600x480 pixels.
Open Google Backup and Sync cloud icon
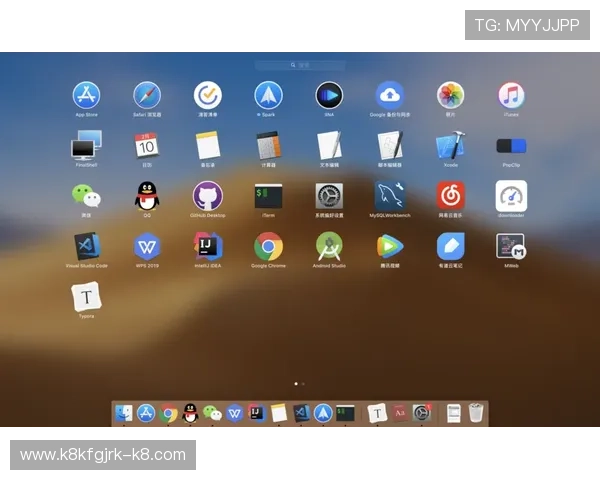(x=390, y=95)
